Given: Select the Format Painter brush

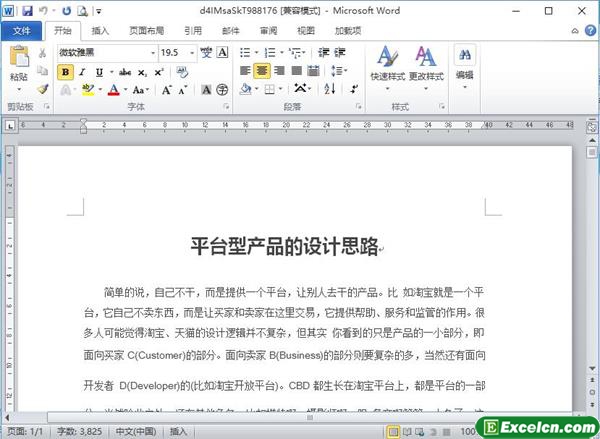Looking at the screenshot, I should 42,89.
